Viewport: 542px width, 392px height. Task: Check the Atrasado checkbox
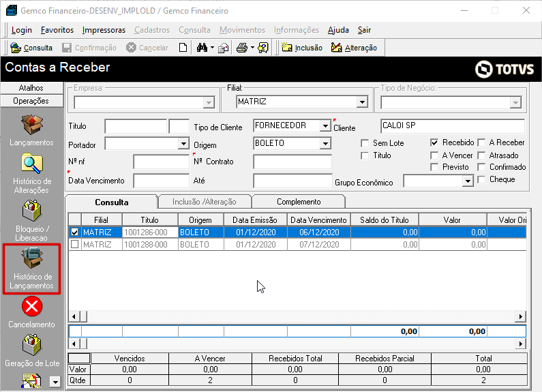481,155
